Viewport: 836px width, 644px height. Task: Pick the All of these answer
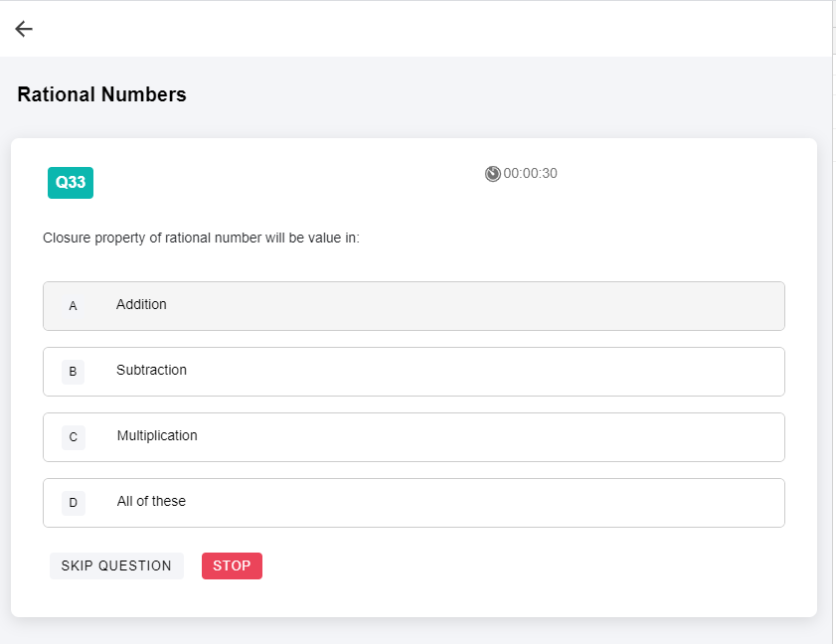point(151,501)
